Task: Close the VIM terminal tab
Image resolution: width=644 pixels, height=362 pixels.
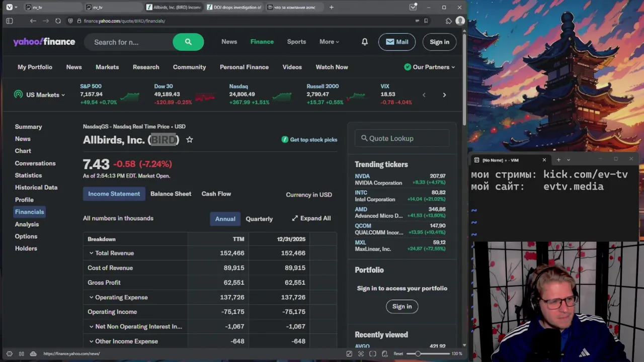Action: point(544,160)
